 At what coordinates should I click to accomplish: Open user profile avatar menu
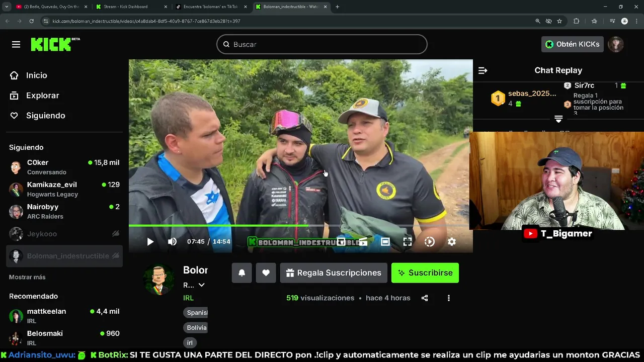616,44
